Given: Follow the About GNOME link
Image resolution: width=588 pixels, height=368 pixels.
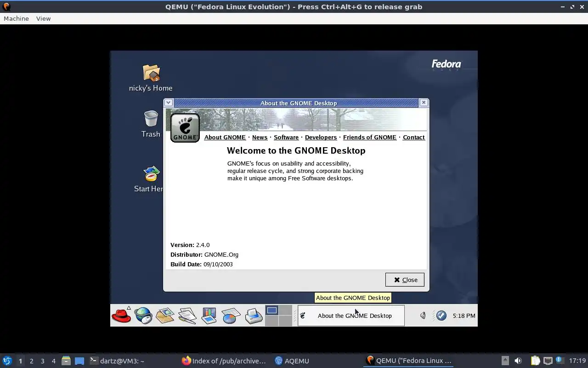Looking at the screenshot, I should coord(225,137).
